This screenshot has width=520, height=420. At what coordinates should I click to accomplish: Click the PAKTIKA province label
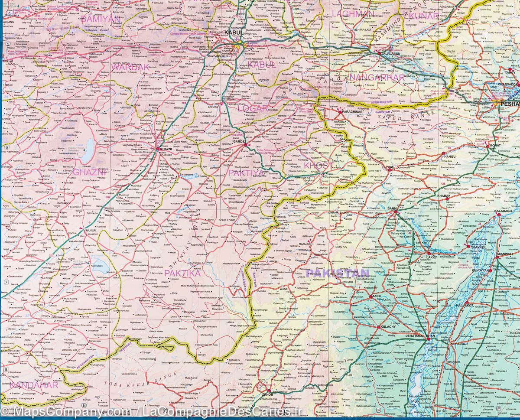(182, 273)
